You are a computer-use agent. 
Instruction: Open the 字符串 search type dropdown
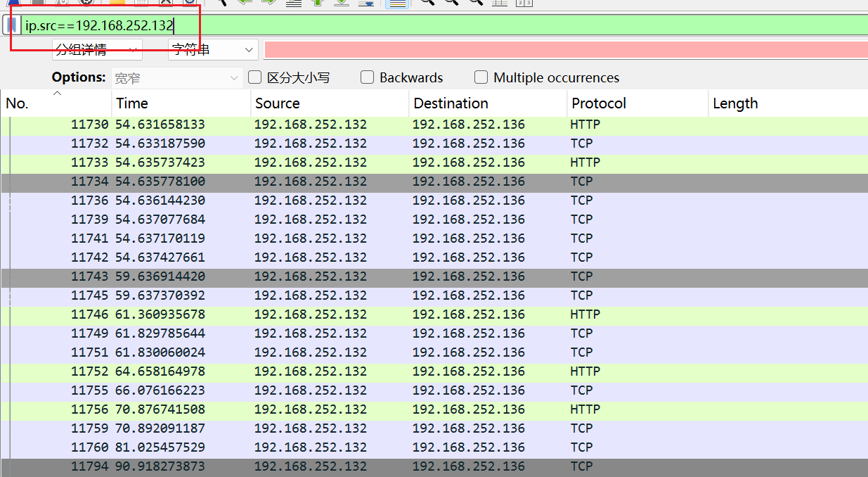coord(213,50)
